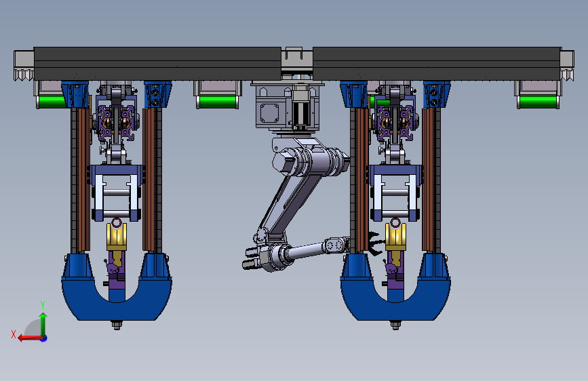The height and width of the screenshot is (381, 588).
Task: Select the right black overhead beam
Action: (x=437, y=63)
